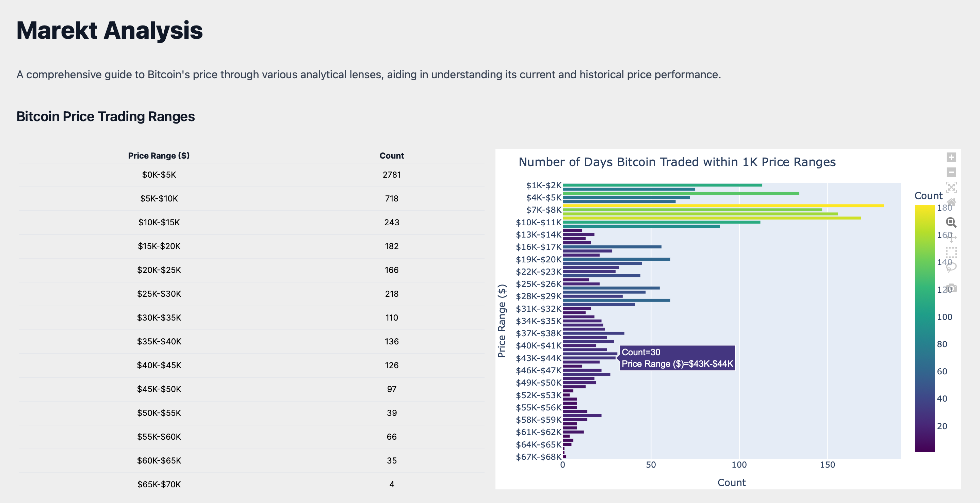The image size is (980, 503).
Task: Choose the Lasso Select tool
Action: (x=951, y=267)
